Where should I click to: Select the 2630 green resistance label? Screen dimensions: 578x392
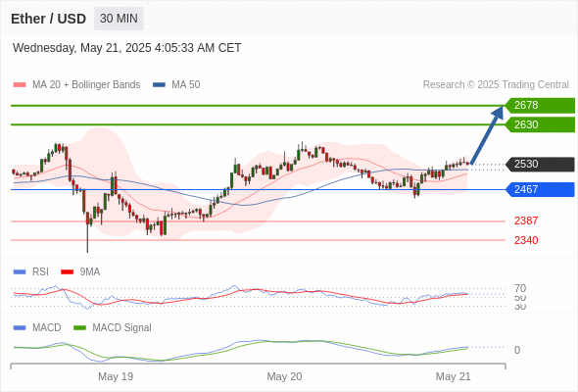tap(540, 124)
